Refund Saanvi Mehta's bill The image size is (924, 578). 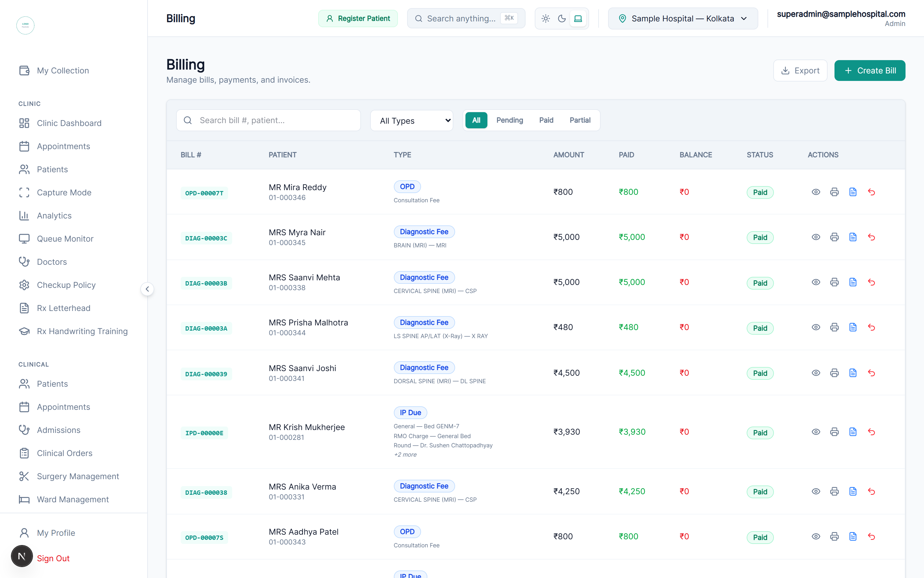[871, 282]
